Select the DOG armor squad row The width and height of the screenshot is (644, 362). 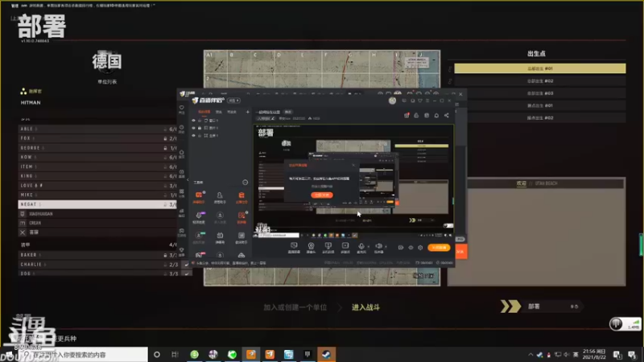(x=97, y=274)
